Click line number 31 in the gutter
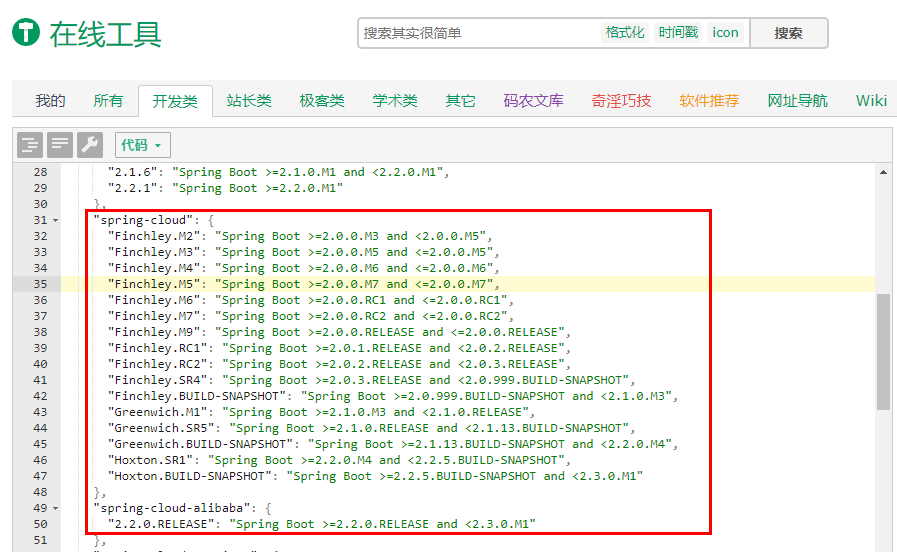Image resolution: width=897 pixels, height=552 pixels. pyautogui.click(x=40, y=220)
